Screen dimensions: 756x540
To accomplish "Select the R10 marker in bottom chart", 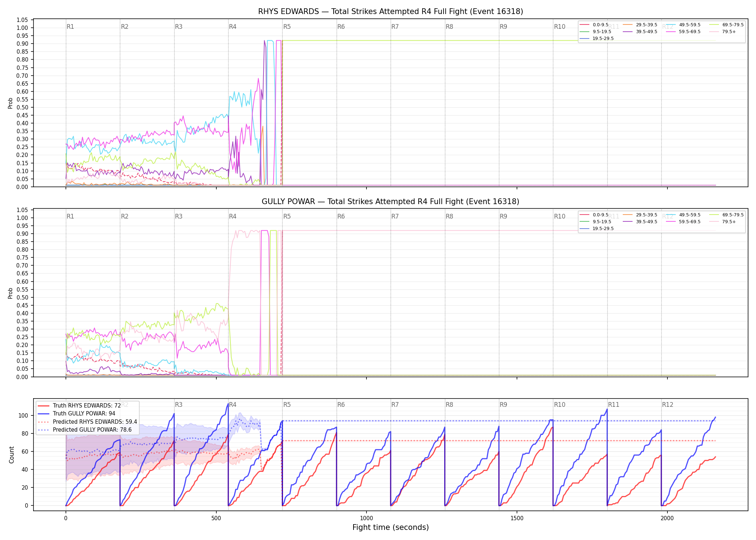I will (x=559, y=405).
